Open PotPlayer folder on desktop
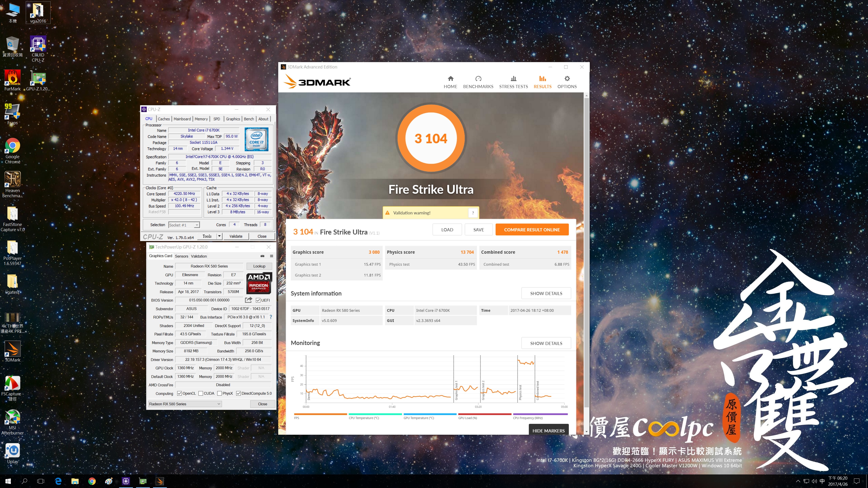 [x=12, y=253]
